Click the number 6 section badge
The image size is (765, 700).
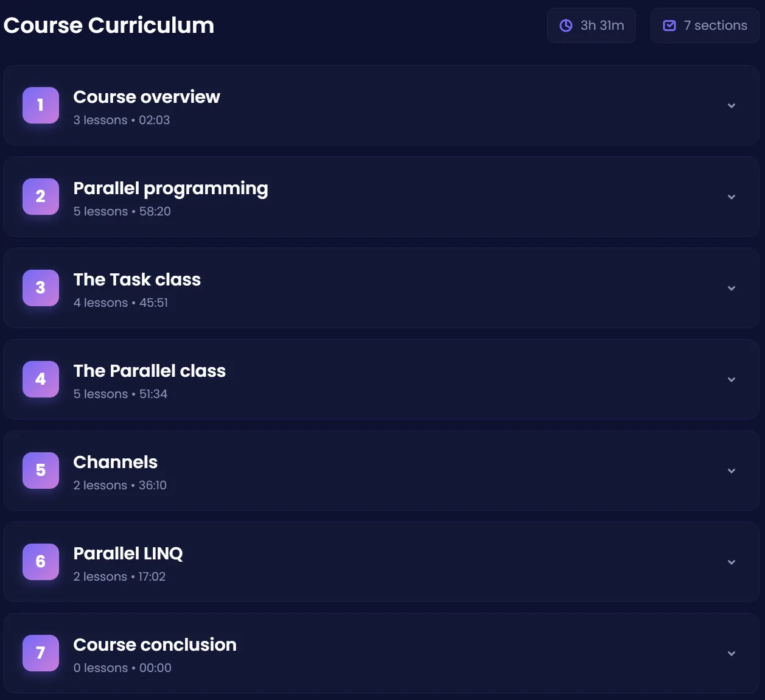click(x=41, y=562)
